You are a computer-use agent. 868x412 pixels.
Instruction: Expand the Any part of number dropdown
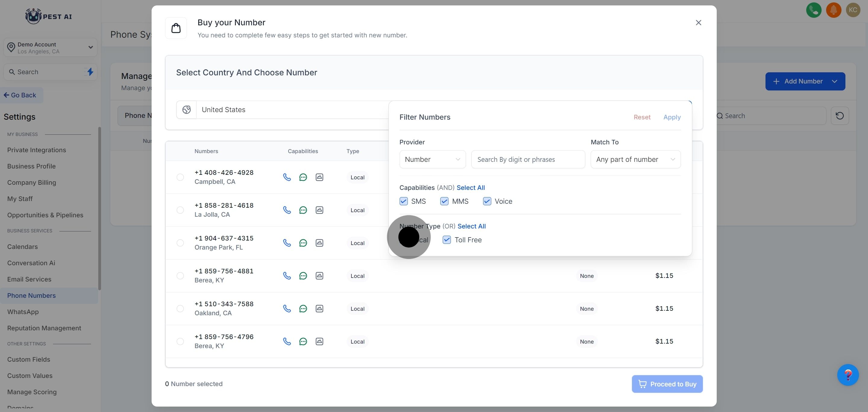point(635,159)
